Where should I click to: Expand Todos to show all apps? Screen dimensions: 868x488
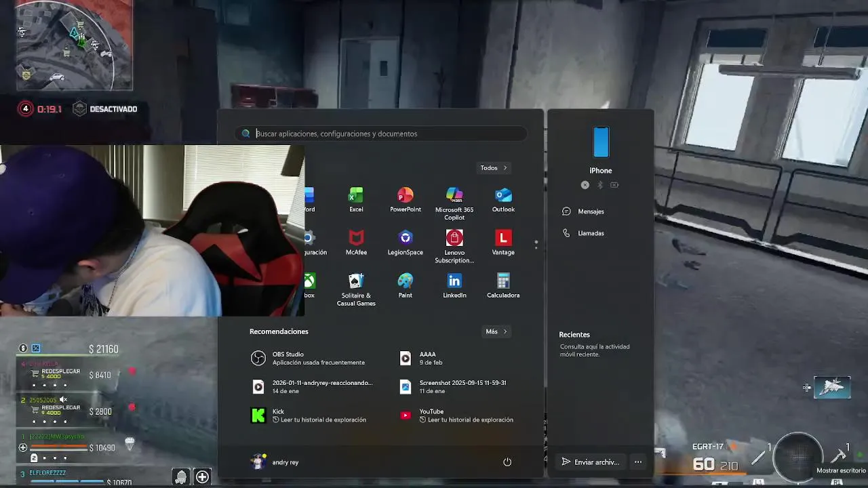[x=494, y=168]
